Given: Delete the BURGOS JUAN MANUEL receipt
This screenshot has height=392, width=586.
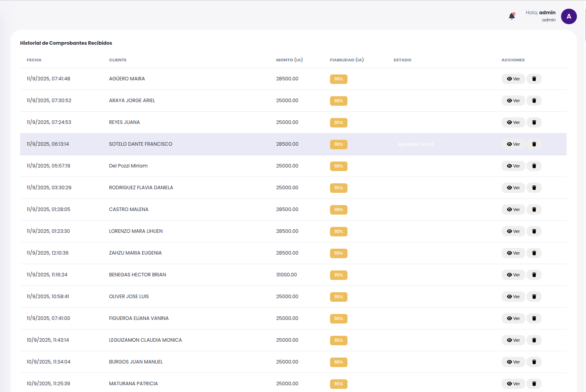Looking at the screenshot, I should click(534, 362).
